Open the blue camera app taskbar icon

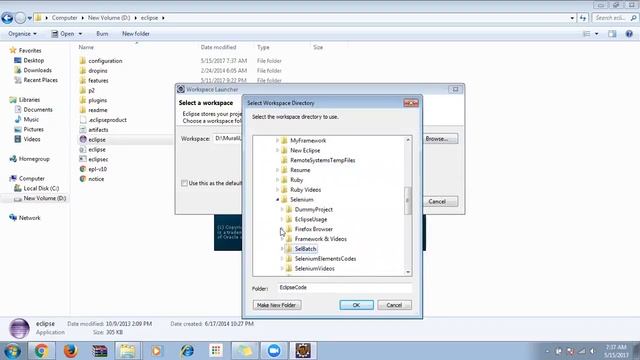tap(274, 351)
